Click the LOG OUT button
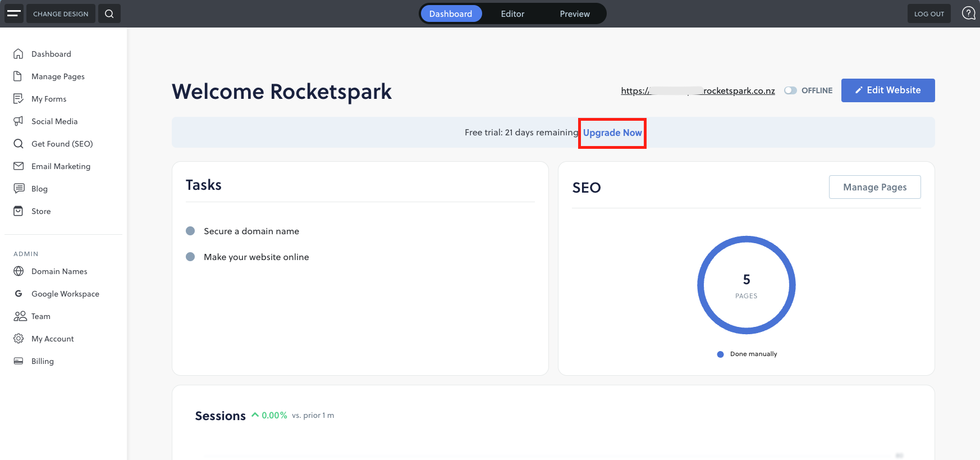 pos(929,13)
